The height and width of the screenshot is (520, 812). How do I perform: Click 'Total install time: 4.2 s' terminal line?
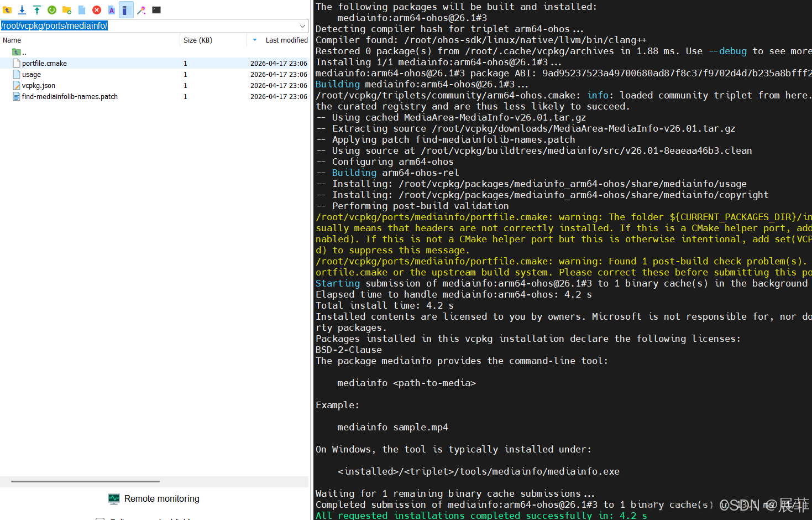[385, 305]
